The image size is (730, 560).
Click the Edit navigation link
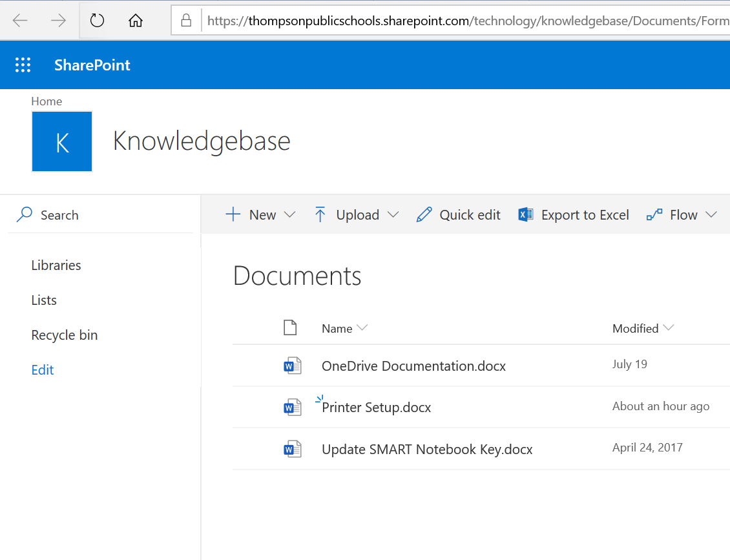(x=43, y=370)
